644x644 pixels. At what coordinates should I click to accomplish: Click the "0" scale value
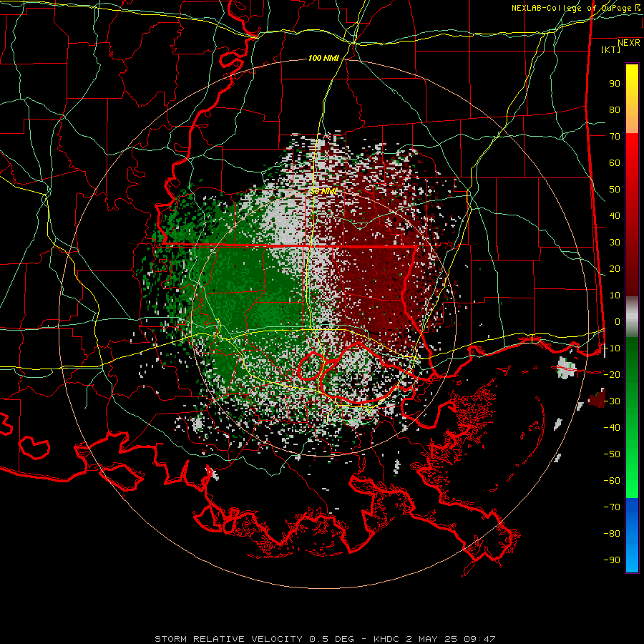pyautogui.click(x=618, y=321)
